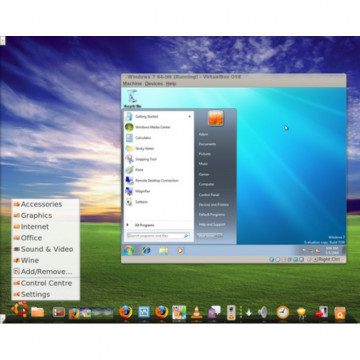
Task: Click the Adam user folder link
Action: (x=203, y=134)
